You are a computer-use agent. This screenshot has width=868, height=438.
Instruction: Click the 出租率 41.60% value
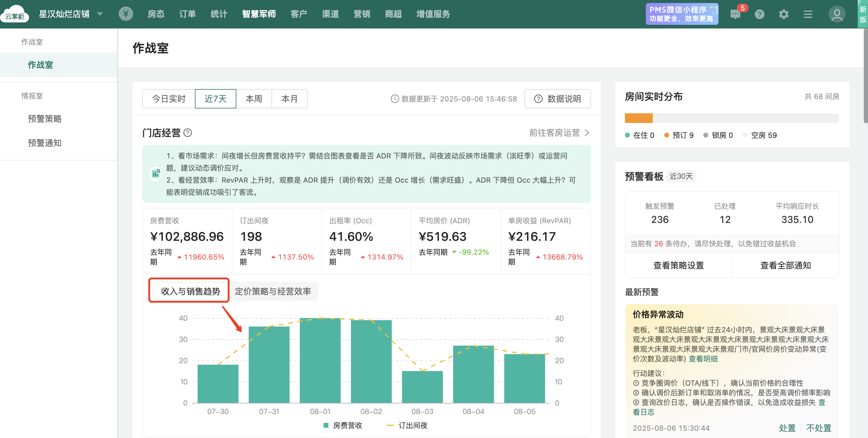point(351,236)
